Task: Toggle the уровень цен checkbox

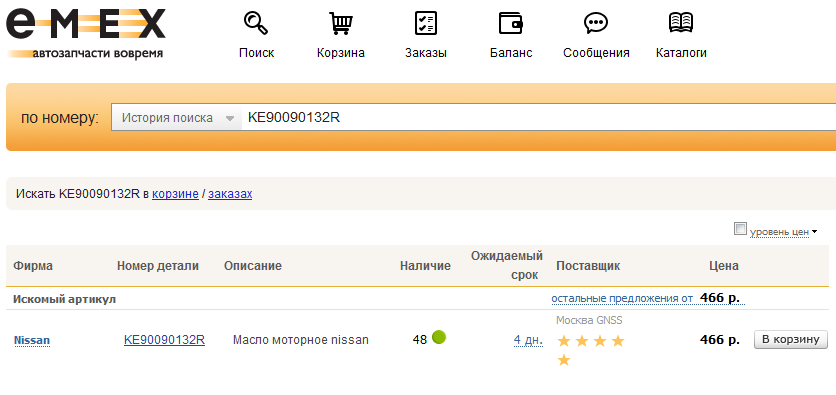Action: tap(740, 229)
